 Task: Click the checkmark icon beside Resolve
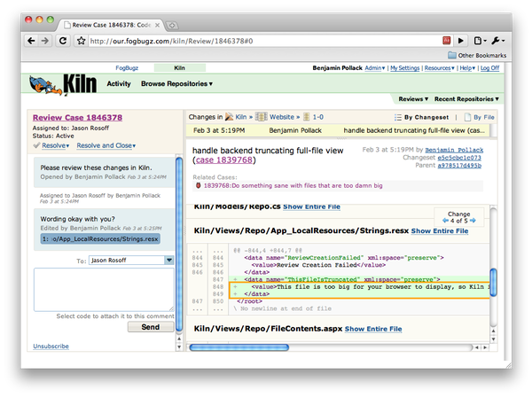coord(36,145)
